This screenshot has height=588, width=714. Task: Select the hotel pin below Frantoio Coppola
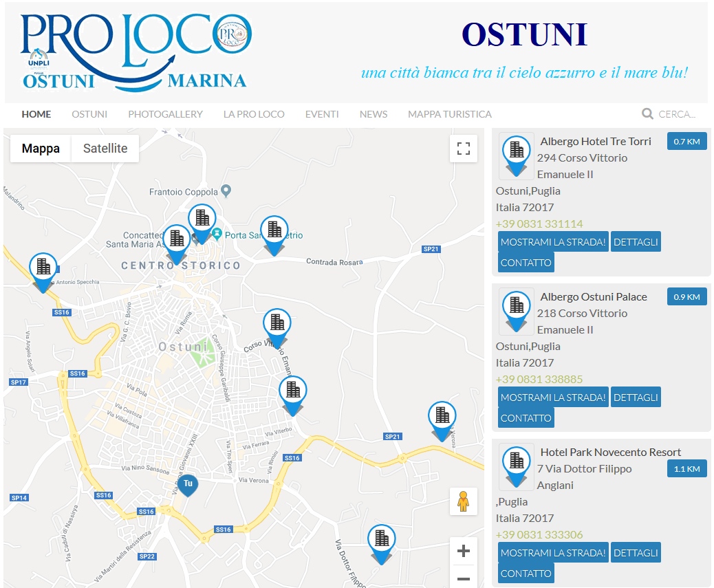(202, 224)
